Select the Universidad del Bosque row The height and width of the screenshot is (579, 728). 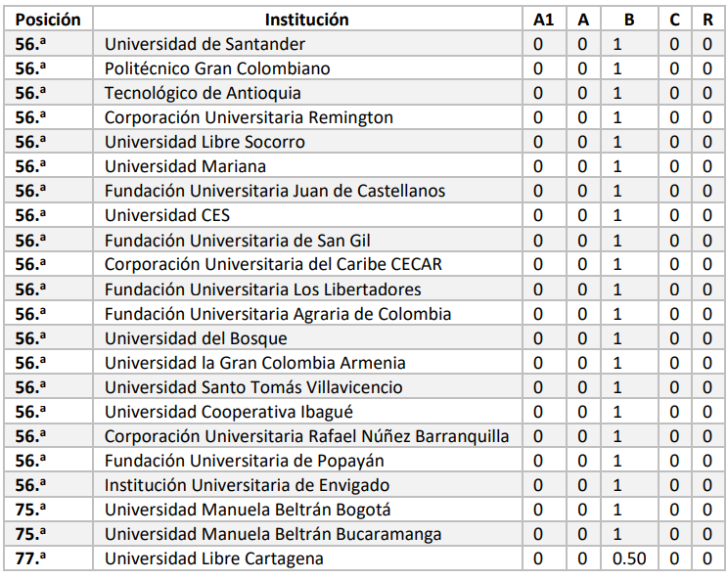coord(196,338)
